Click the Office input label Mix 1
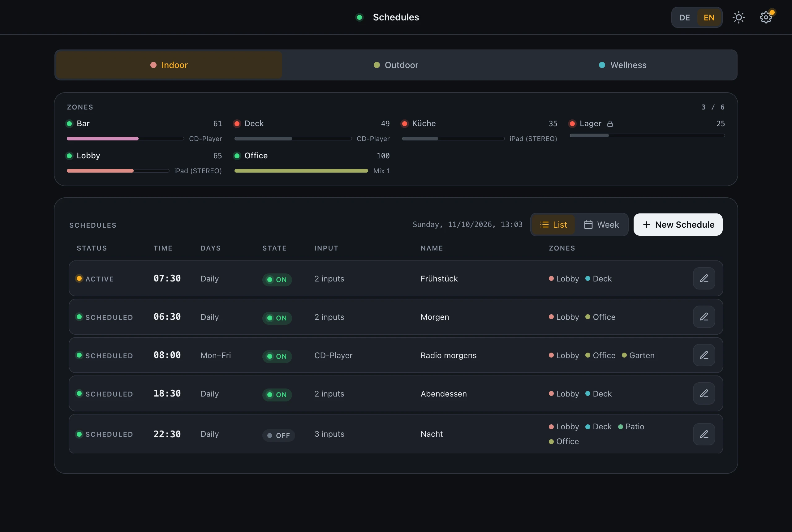 [x=381, y=171]
